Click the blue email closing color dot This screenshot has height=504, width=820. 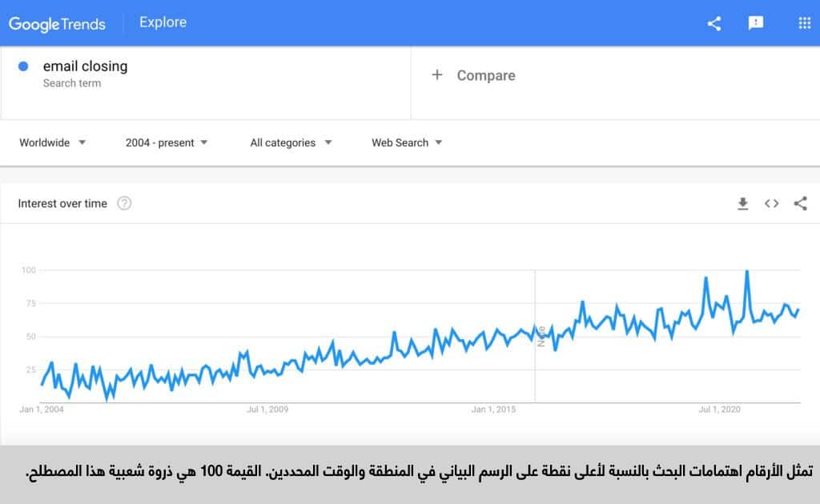coord(23,66)
